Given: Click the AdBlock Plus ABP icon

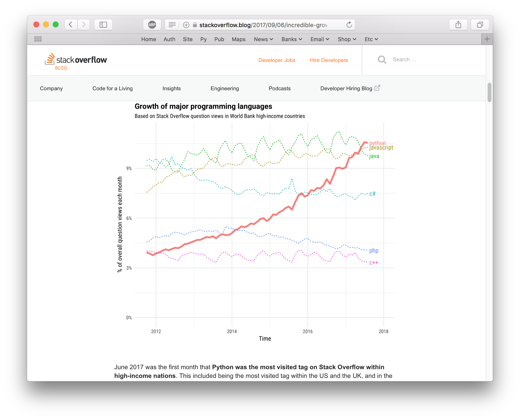Looking at the screenshot, I should tap(152, 25).
